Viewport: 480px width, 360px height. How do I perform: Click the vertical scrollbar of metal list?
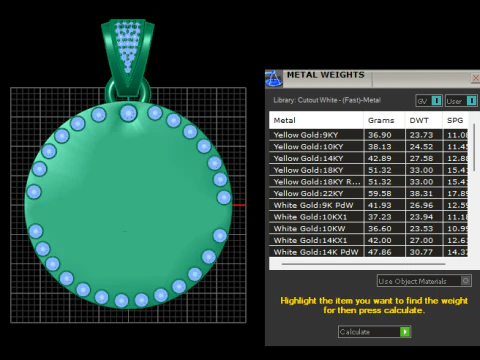pyautogui.click(x=474, y=147)
